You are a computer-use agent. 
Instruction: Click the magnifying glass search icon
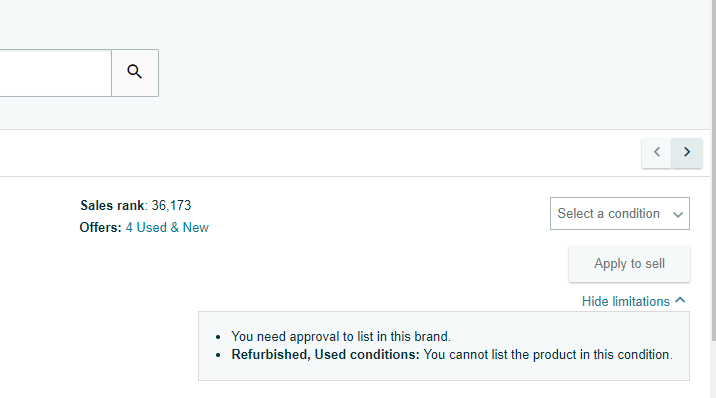click(x=135, y=73)
